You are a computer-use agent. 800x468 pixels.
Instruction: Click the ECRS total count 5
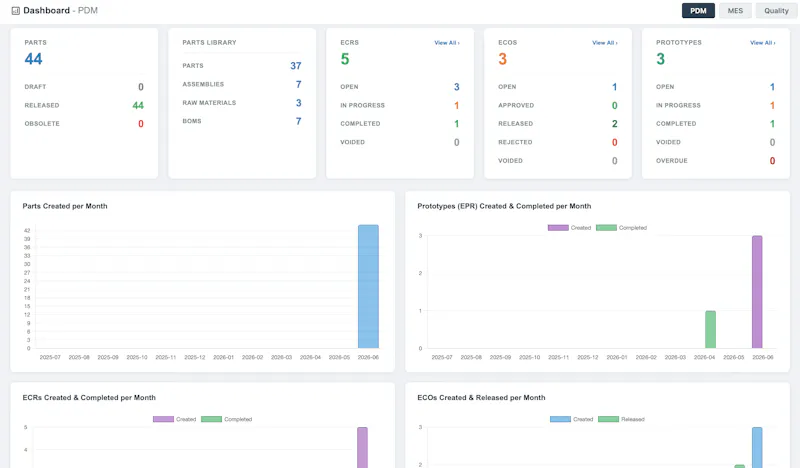345,59
